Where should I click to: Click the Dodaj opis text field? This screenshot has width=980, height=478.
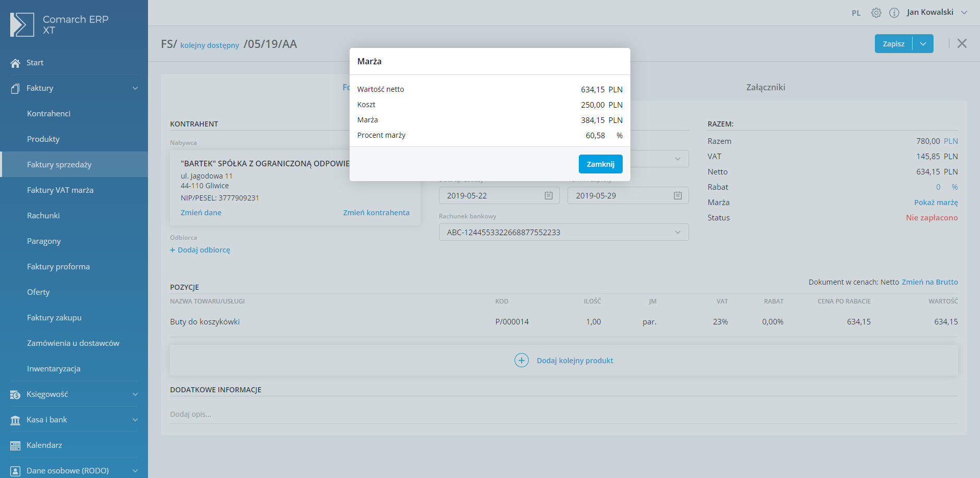click(x=563, y=414)
